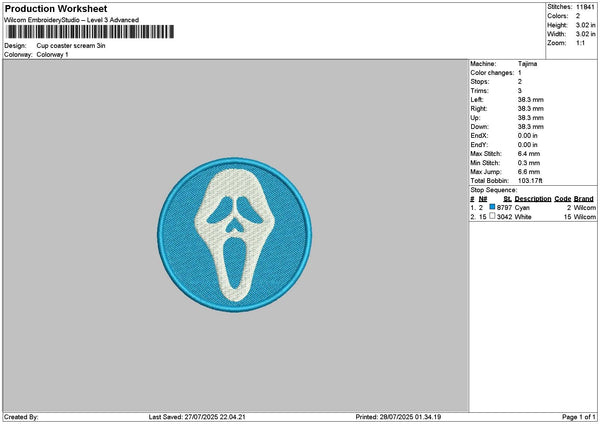Click the Printed timestamp
Viewport: 600px width, 424px height.
(x=398, y=417)
